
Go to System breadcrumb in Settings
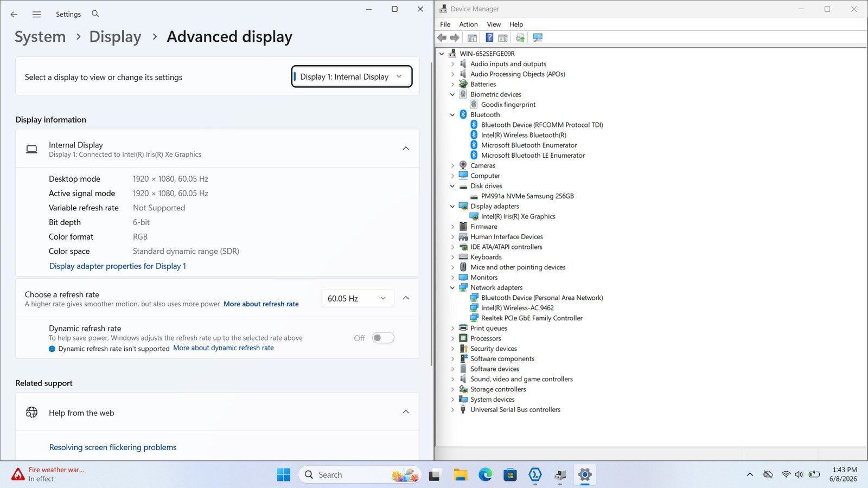click(x=40, y=37)
